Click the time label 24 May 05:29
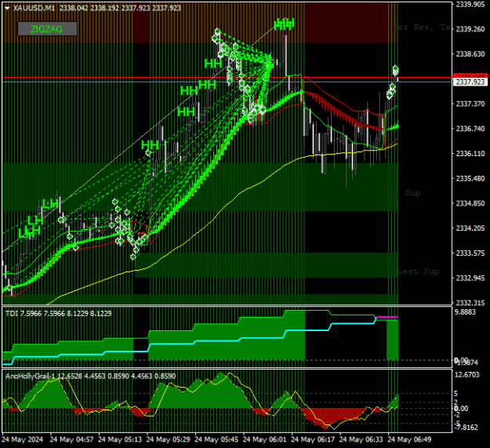This screenshot has width=490, height=448. (x=168, y=439)
